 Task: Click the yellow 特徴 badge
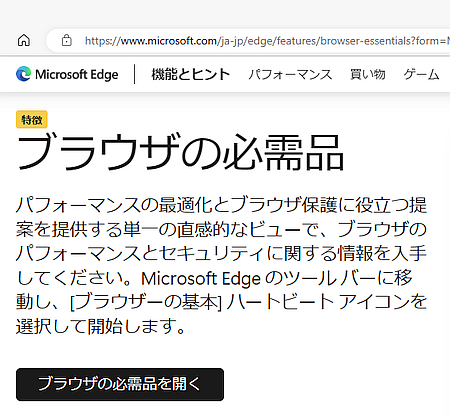tap(32, 119)
